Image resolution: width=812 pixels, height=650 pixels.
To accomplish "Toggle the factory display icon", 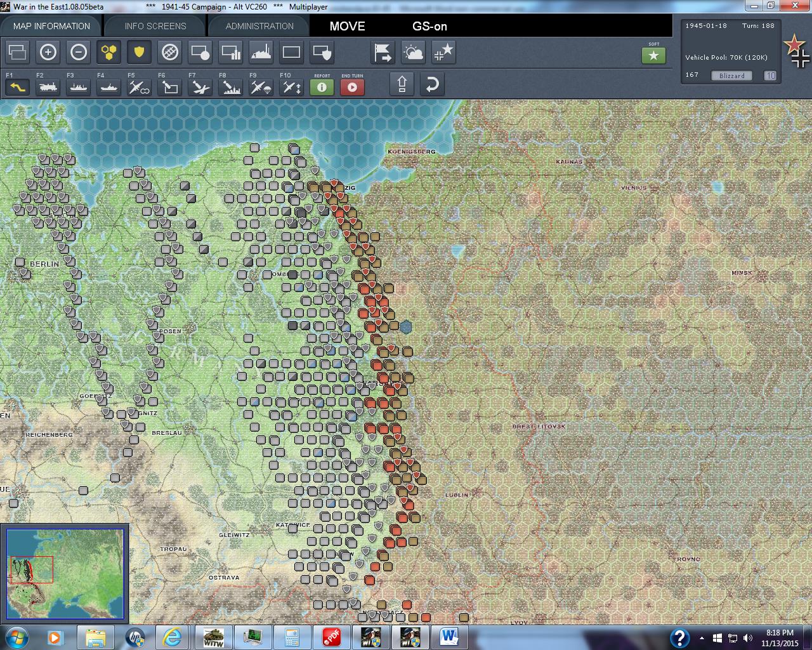I will 261,52.
